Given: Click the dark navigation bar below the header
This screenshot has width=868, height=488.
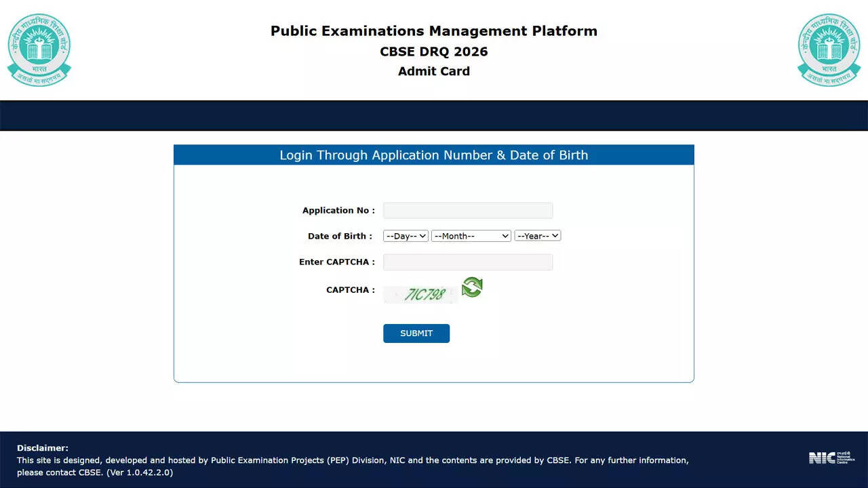Looking at the screenshot, I should [434, 115].
